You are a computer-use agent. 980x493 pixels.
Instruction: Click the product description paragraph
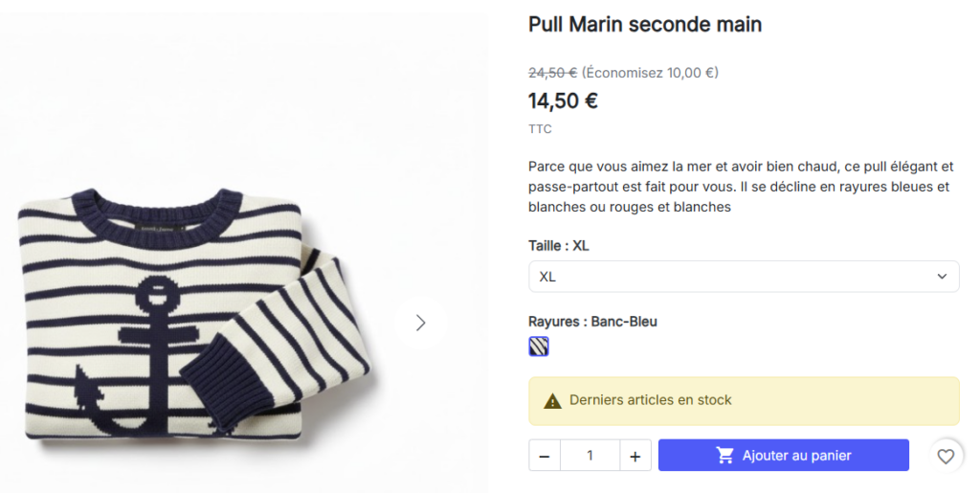(x=741, y=187)
